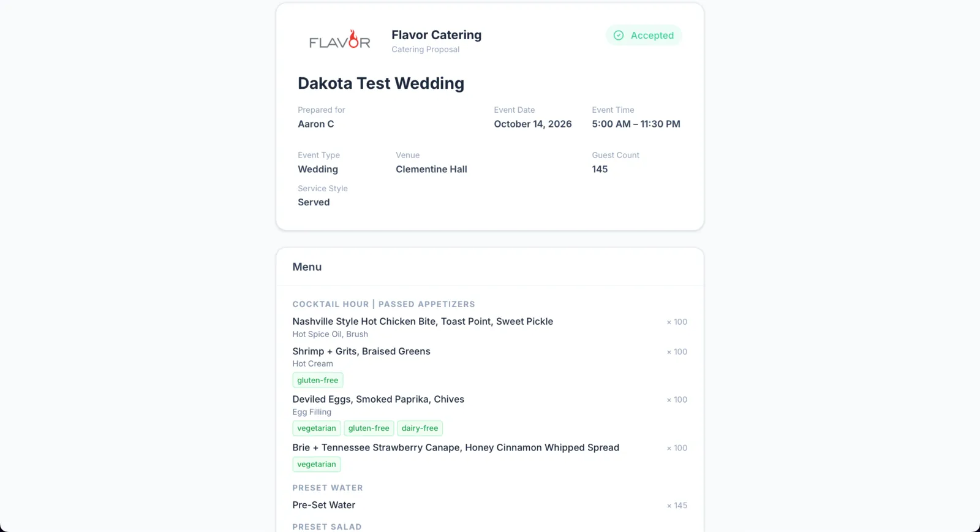Select the Deviled Eggs, Smoked Paprika item
This screenshot has width=980, height=532.
coord(378,399)
